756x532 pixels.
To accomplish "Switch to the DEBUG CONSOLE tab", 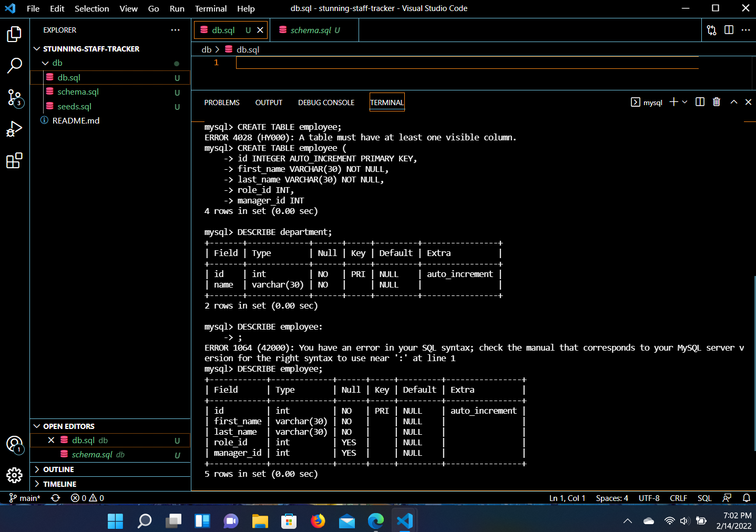I will tap(326, 103).
